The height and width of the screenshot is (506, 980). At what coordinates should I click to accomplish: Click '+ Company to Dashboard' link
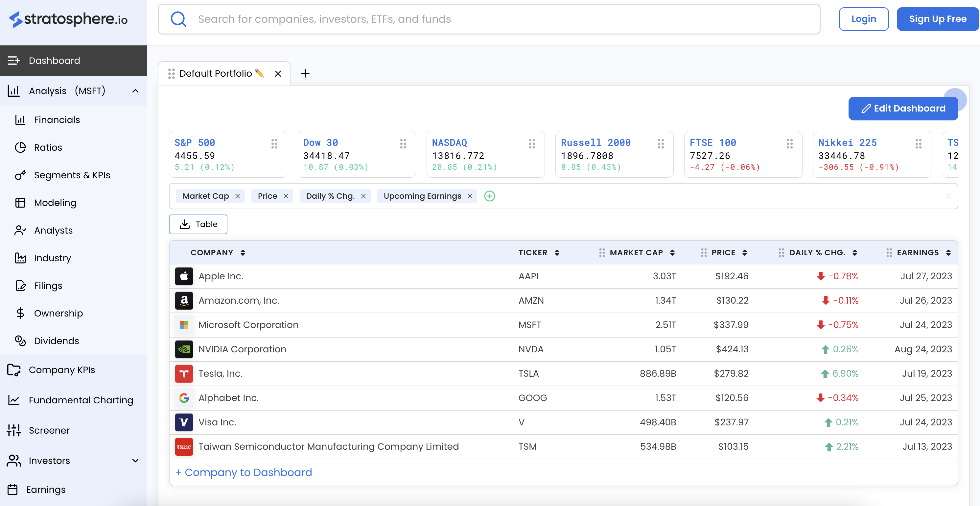[244, 472]
